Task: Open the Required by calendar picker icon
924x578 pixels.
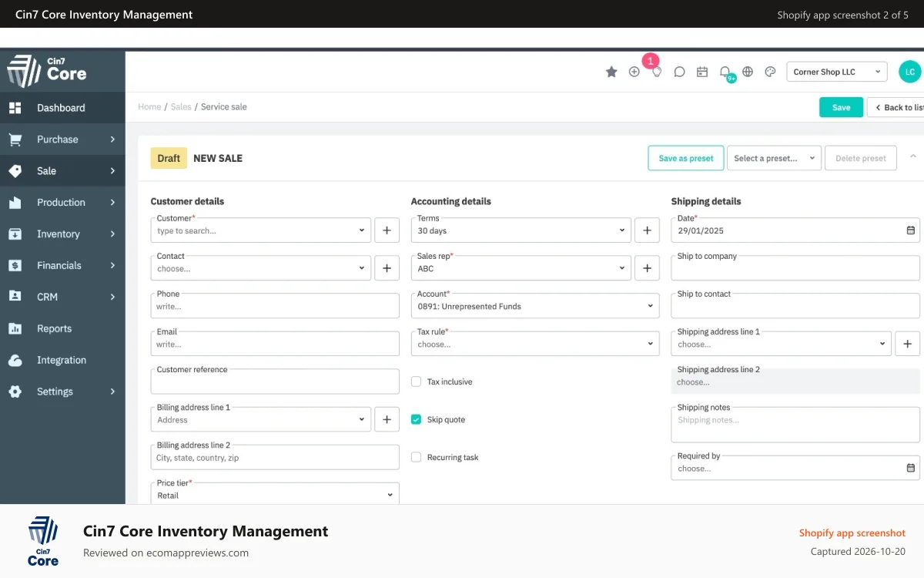Action: tap(911, 468)
